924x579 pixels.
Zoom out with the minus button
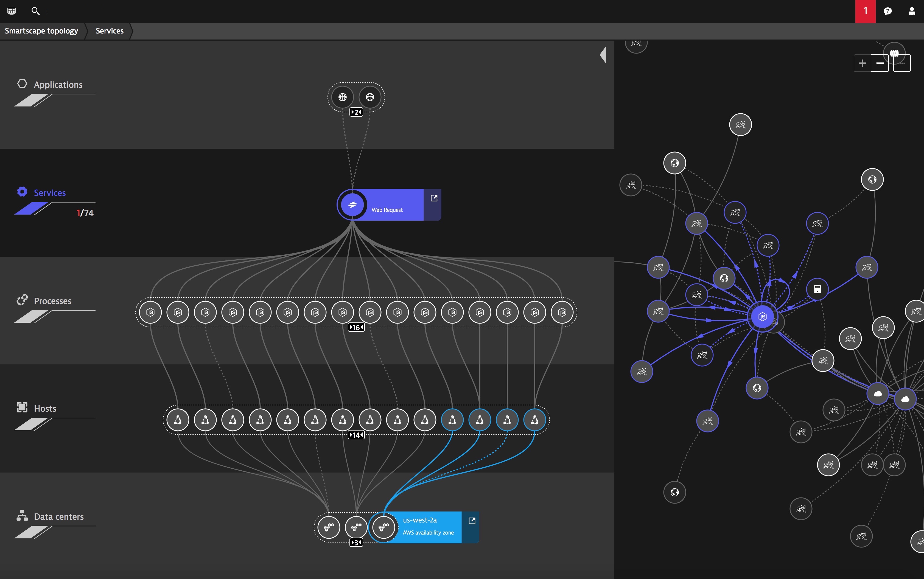tap(880, 63)
